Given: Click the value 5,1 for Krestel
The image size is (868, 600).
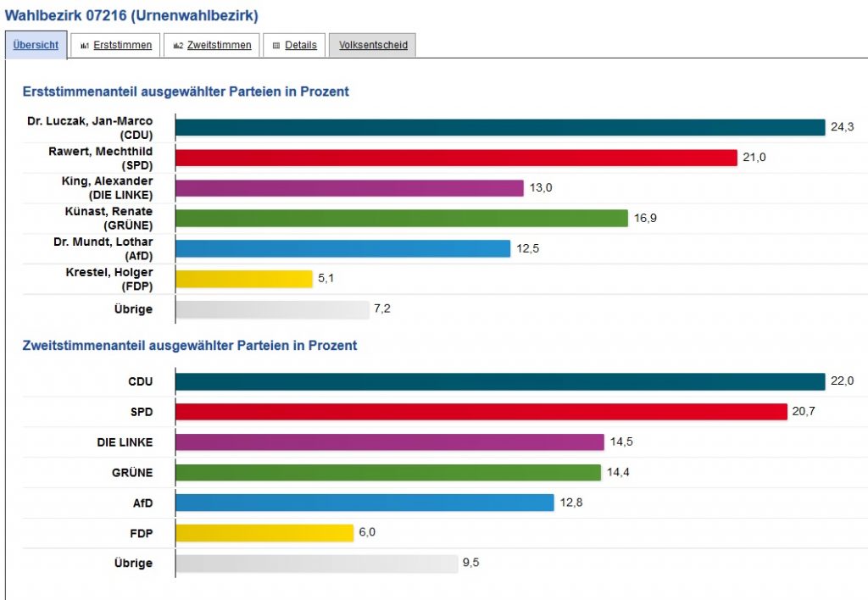Looking at the screenshot, I should (x=325, y=278).
